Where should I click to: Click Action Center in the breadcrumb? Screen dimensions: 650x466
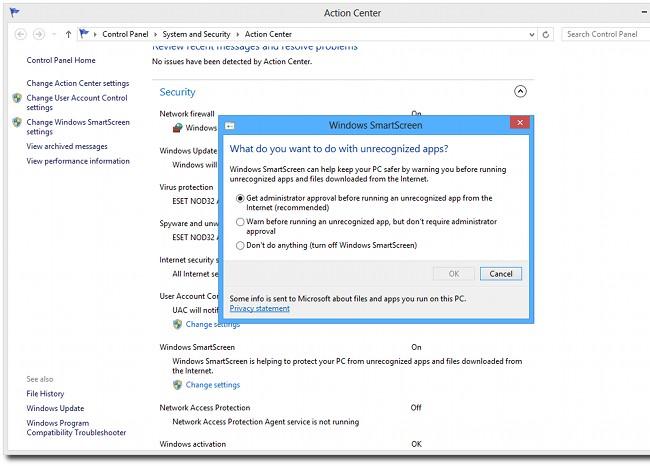[268, 34]
